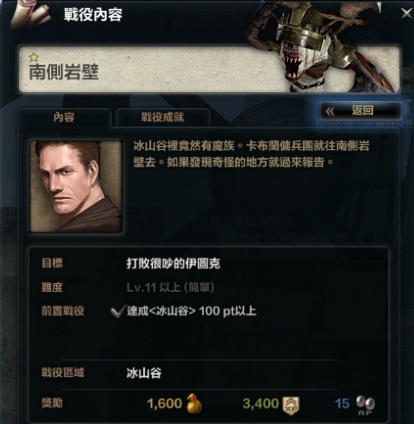Click the 南側岩壁 title banner
The width and height of the screenshot is (414, 424).
[209, 69]
